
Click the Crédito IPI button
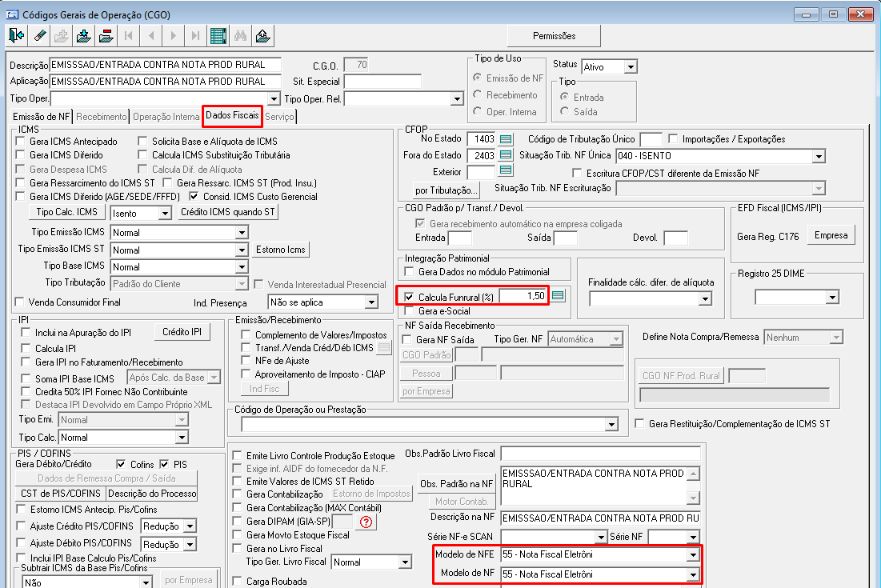coord(182,332)
